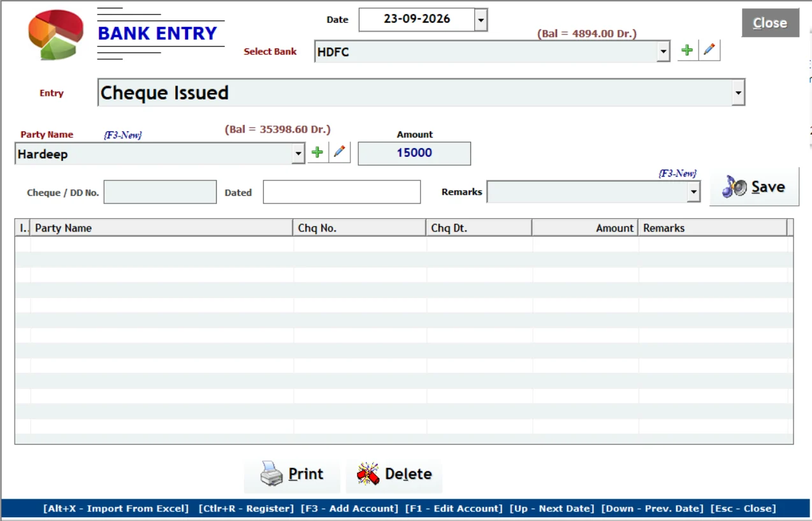Screen dimensions: 812x521
Task: Click bank balance text 4894.00 Dr.
Action: tap(587, 34)
